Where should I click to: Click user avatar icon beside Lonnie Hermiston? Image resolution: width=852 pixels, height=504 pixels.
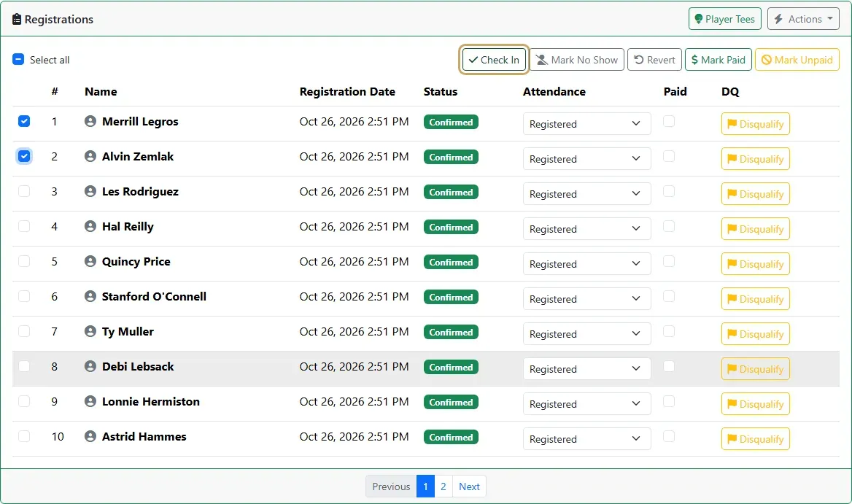(90, 401)
